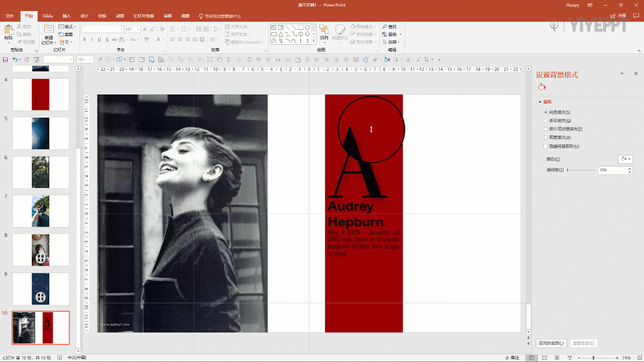Click Apply to All (应用到全部) button
The image size is (644, 362).
tap(551, 343)
